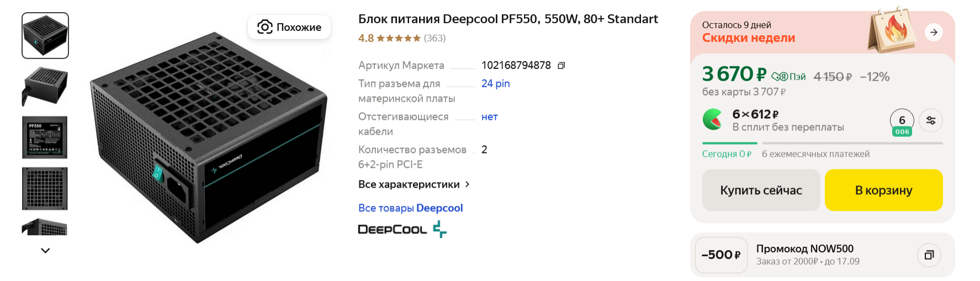Open Все товары Deepcool link

[410, 208]
